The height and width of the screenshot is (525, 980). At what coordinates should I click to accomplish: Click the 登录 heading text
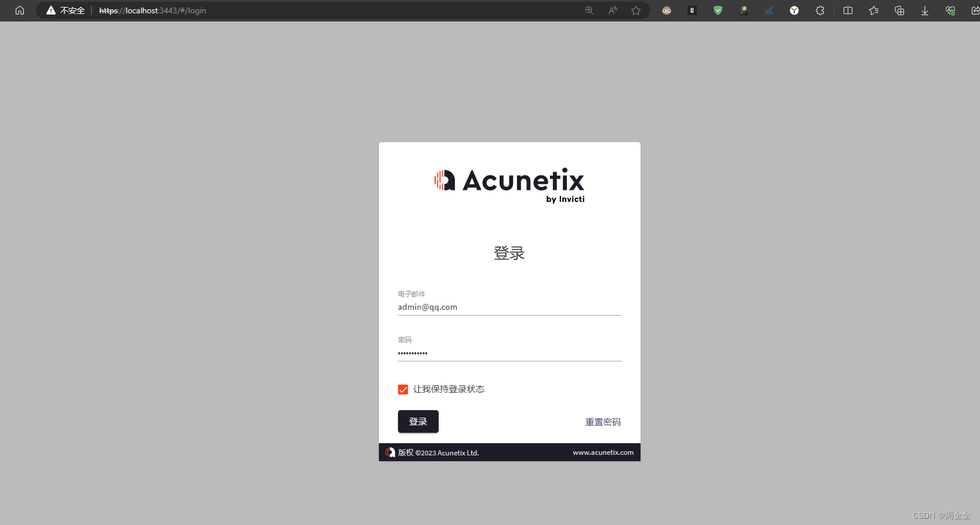(x=509, y=253)
